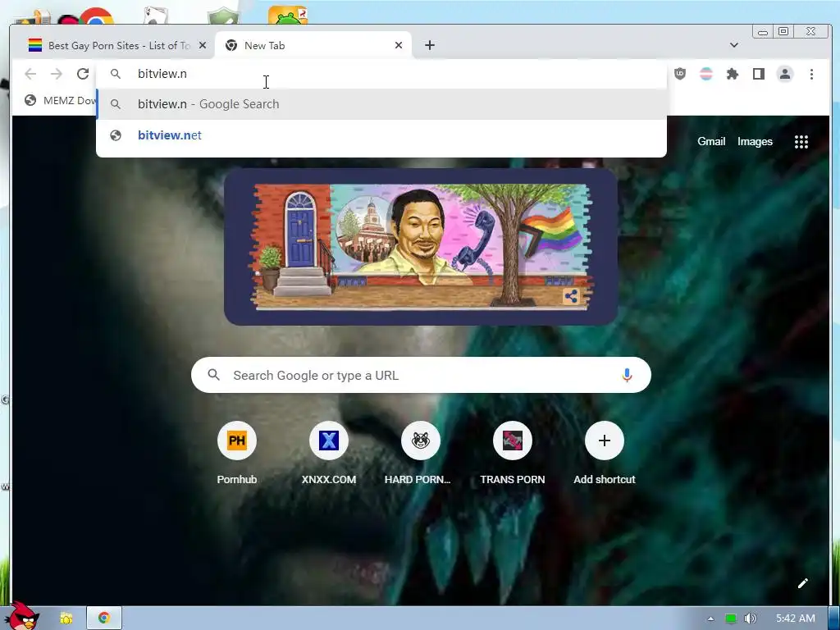Click the Chrome taskbar button

(104, 619)
